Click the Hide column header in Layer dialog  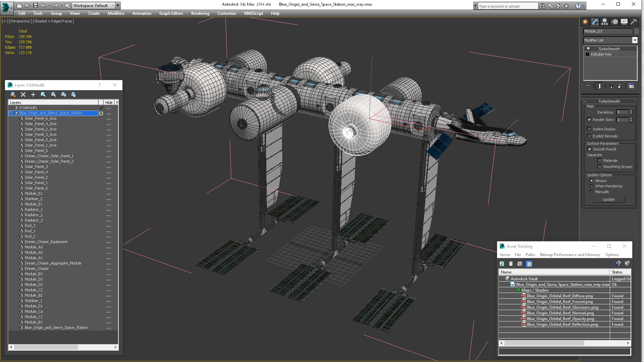pyautogui.click(x=109, y=103)
